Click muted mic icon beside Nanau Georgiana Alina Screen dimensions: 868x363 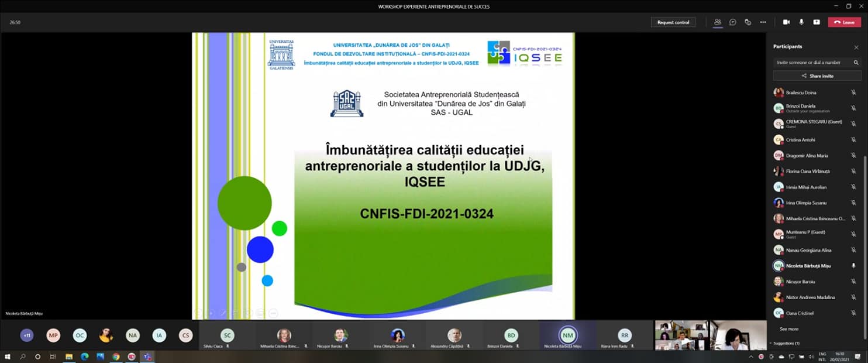853,250
